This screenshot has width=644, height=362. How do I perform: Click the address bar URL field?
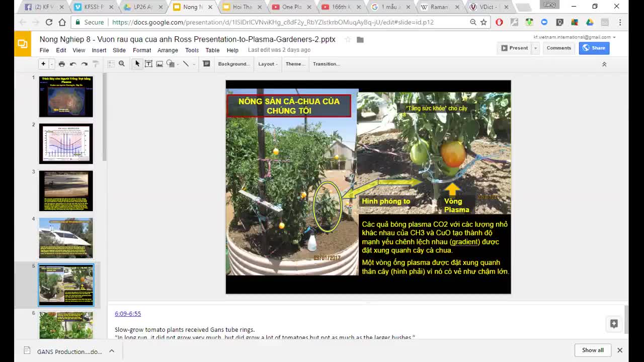tap(272, 22)
